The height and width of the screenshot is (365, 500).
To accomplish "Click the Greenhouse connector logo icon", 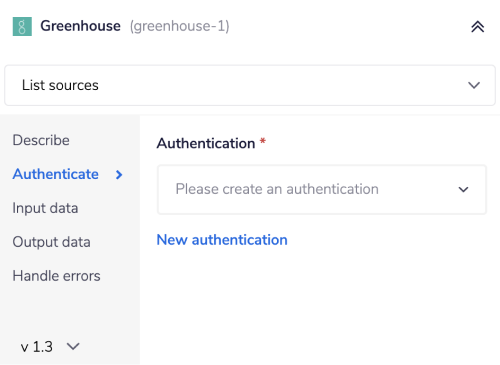I will (x=22, y=26).
